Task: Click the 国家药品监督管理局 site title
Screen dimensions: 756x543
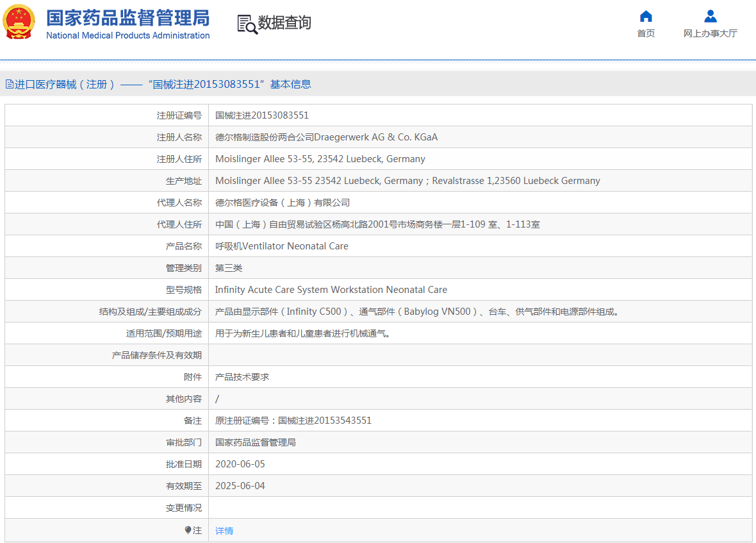Action: tap(127, 17)
